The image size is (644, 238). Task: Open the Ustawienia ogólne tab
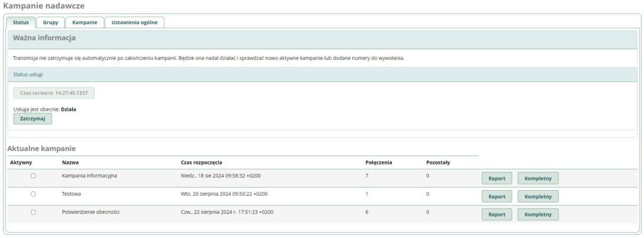135,23
